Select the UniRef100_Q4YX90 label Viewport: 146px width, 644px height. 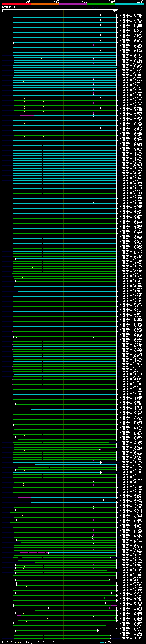pyautogui.click(x=131, y=630)
